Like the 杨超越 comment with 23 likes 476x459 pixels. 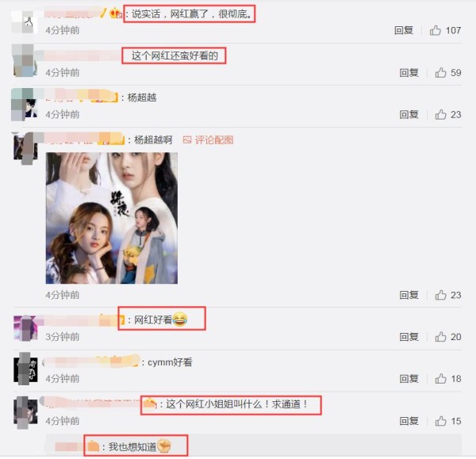click(x=440, y=114)
